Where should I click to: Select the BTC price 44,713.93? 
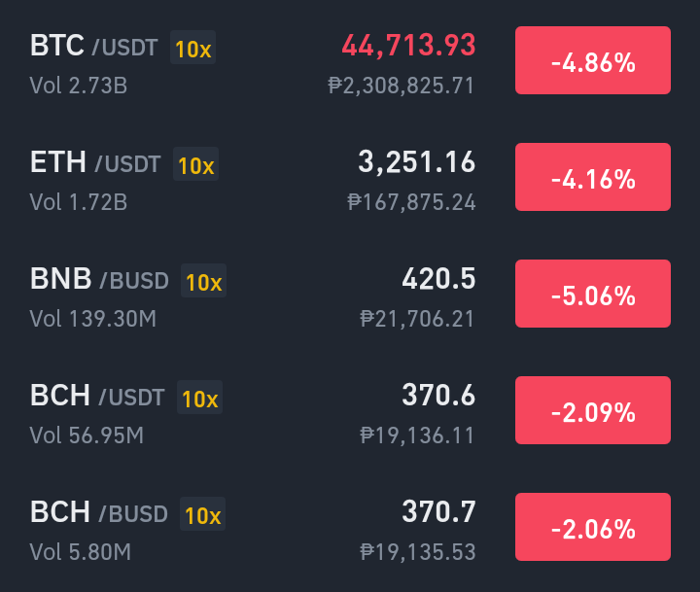pyautogui.click(x=408, y=46)
